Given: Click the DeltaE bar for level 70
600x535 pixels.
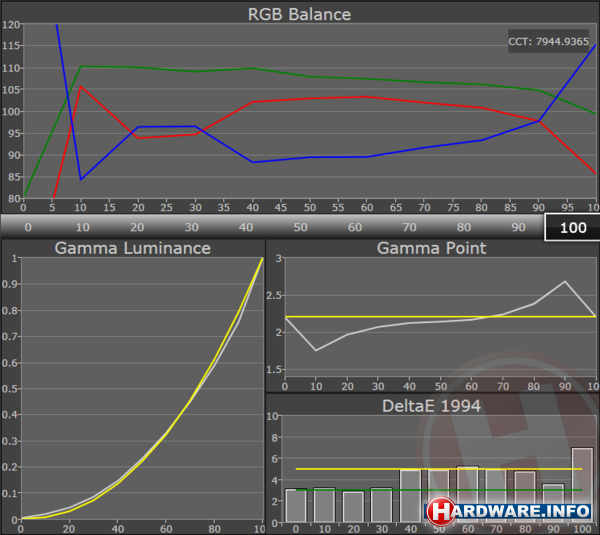Looking at the screenshot, I should (x=496, y=496).
